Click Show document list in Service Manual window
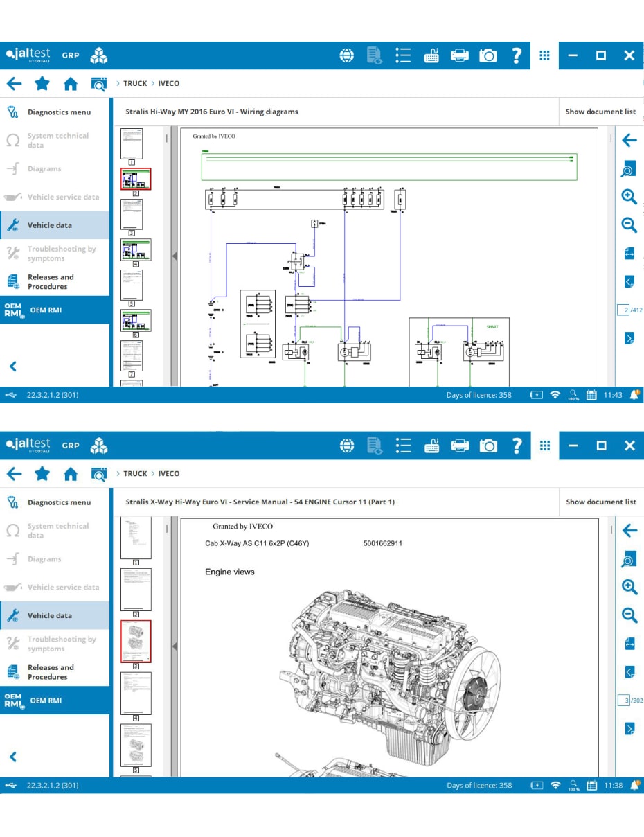 [600, 502]
